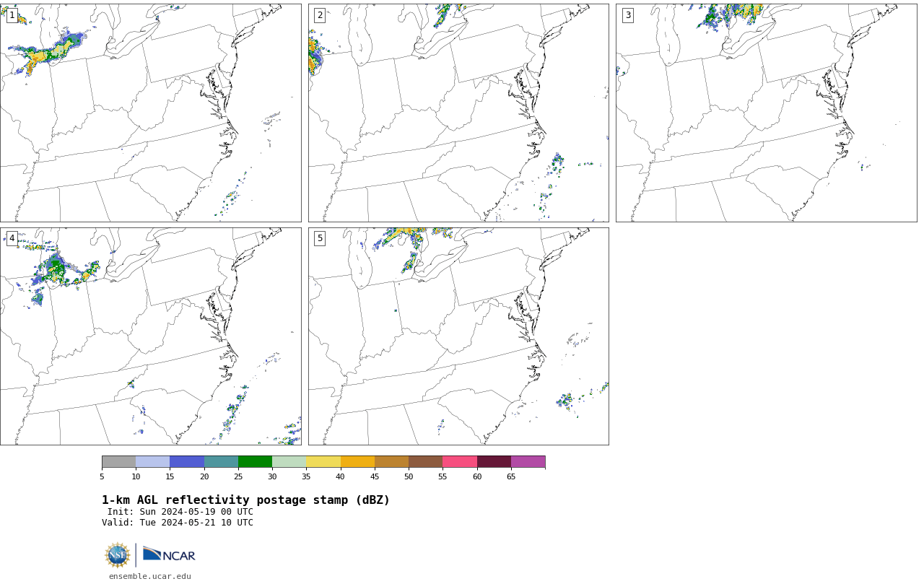
Task: Open ensemble member 1 postage stamp map
Action: pos(150,113)
